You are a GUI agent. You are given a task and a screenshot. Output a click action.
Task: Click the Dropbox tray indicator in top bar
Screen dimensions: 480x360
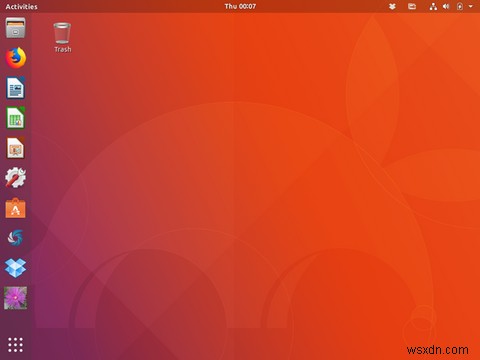click(x=392, y=6)
